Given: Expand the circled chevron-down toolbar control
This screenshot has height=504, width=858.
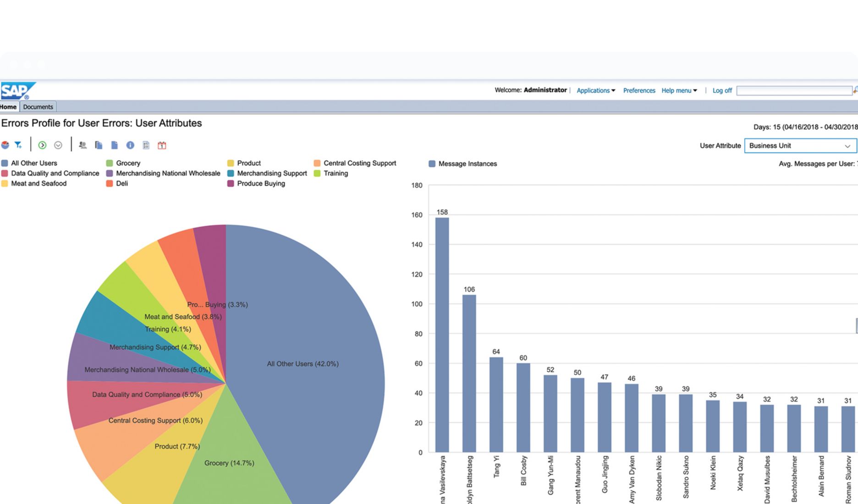Looking at the screenshot, I should tap(58, 145).
